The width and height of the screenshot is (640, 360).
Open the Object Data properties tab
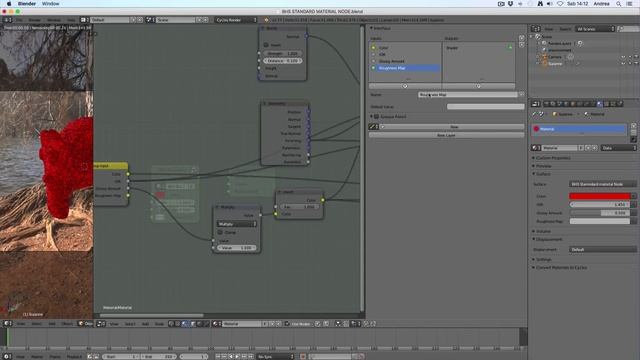[593, 104]
